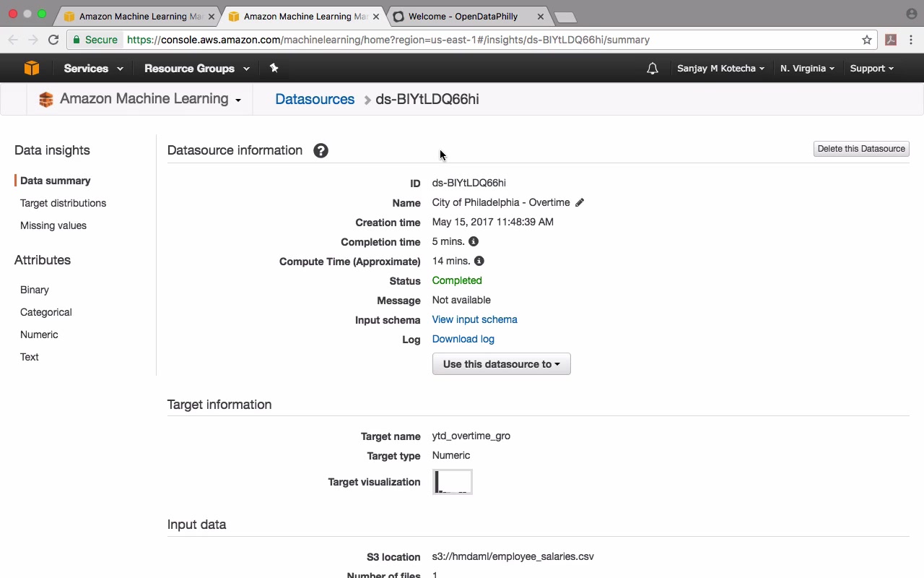Image resolution: width=924 pixels, height=578 pixels.
Task: Click the info icon next to Completion time
Action: click(474, 241)
